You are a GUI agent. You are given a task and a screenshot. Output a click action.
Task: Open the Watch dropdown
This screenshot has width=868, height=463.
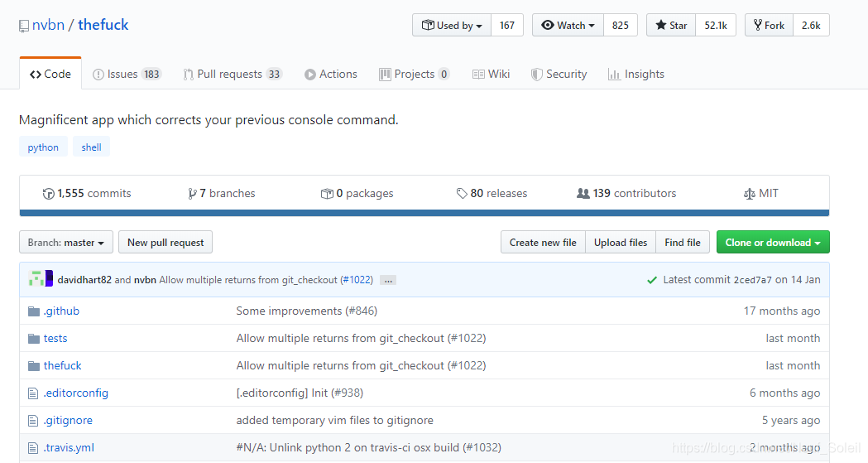tap(568, 26)
